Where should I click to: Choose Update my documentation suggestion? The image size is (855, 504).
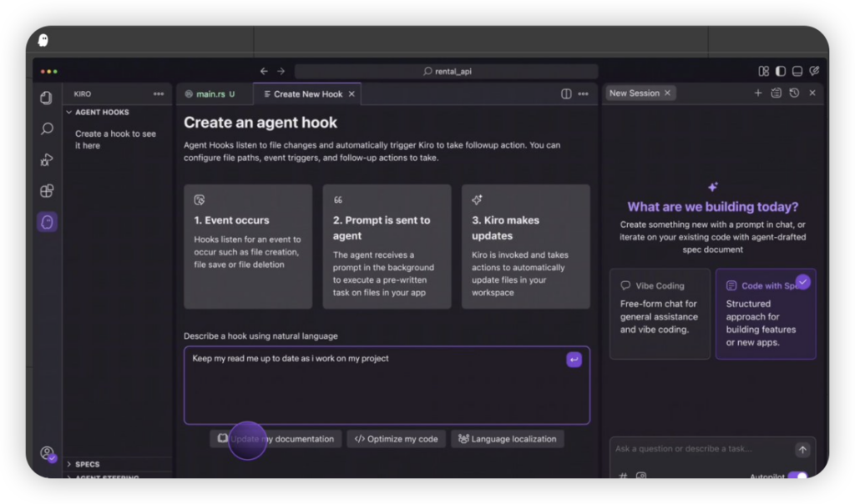tap(276, 439)
